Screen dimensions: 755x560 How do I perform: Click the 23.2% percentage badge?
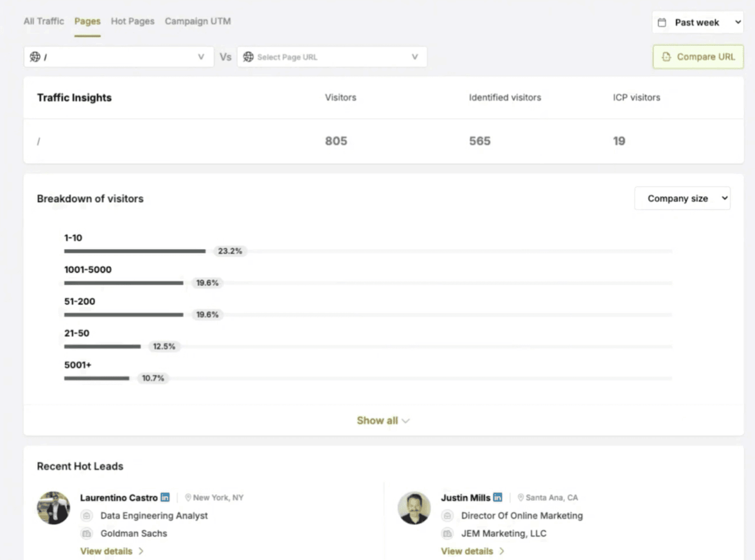tap(230, 251)
